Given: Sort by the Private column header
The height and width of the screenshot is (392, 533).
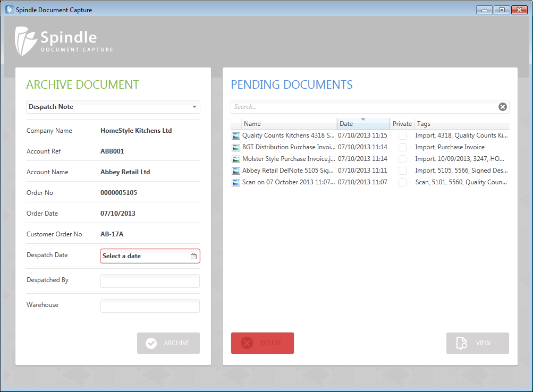Looking at the screenshot, I should point(402,124).
